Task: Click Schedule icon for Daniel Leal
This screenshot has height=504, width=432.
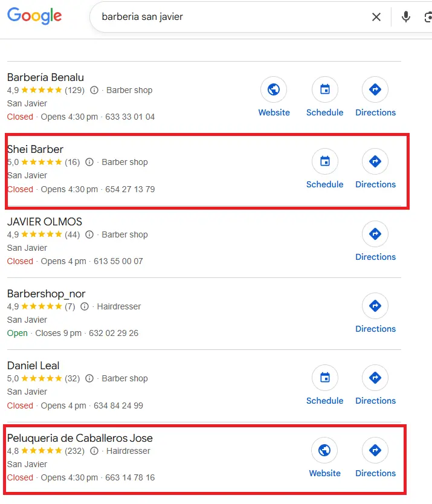Action: (x=324, y=377)
